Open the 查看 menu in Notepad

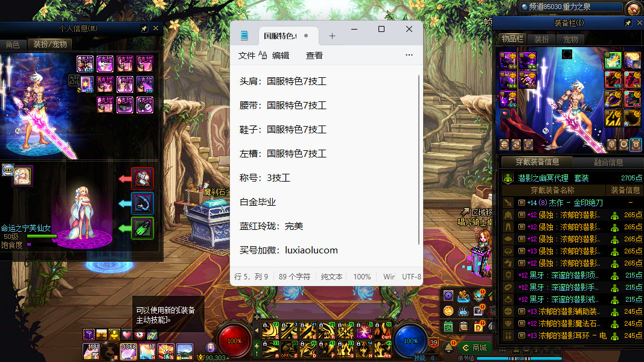pos(314,55)
